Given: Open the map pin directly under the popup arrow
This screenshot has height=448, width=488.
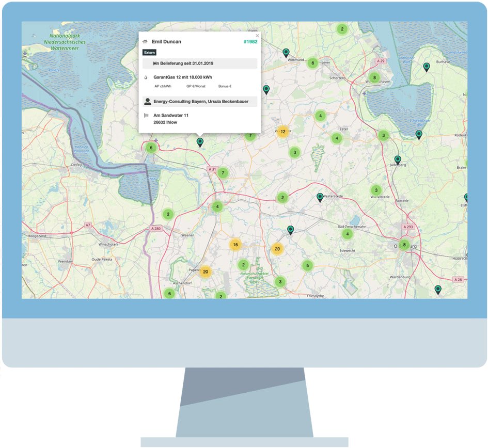Looking at the screenshot, I should pyautogui.click(x=200, y=142).
